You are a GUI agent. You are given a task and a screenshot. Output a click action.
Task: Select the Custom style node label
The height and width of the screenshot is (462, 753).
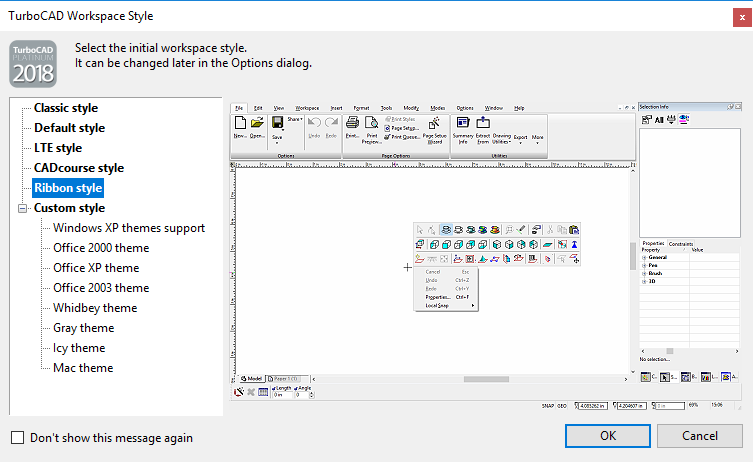pos(69,208)
